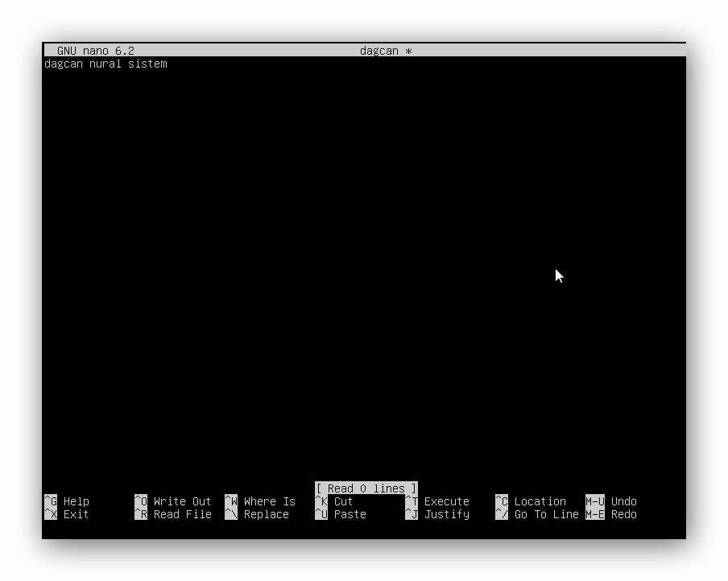Click the ^J Justify shortcut

point(437,514)
